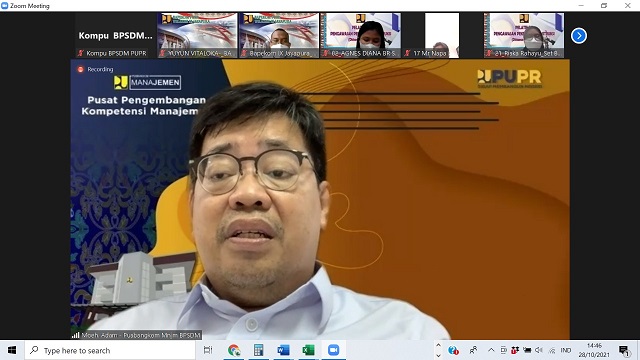Image resolution: width=640 pixels, height=360 pixels.
Task: Click muted mic icon on YUYUN VITALOKA tile
Action: [x=162, y=53]
